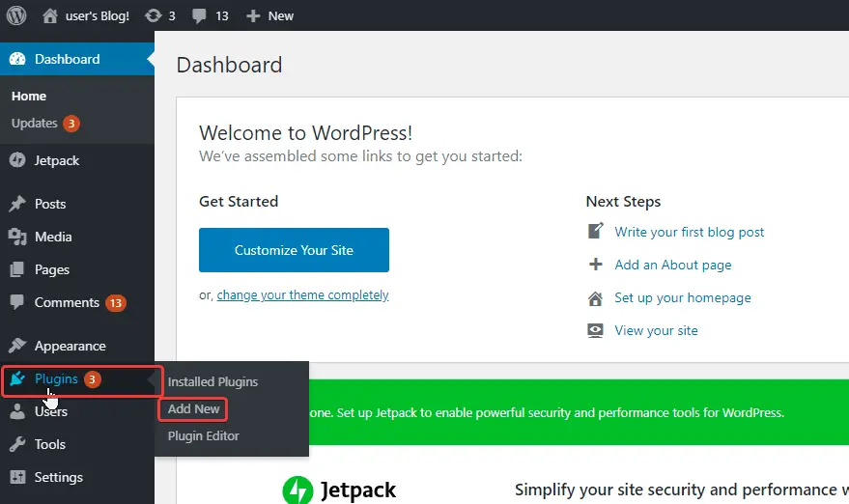Click the plus icon beside Add an About page
The width and height of the screenshot is (849, 504).
point(596,265)
